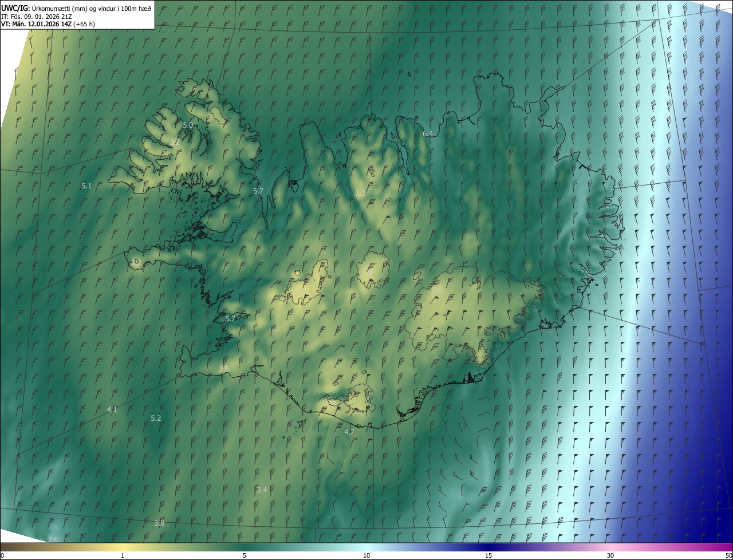Click the 5.2 value label on the map
The width and height of the screenshot is (733, 560).
pyautogui.click(x=156, y=419)
